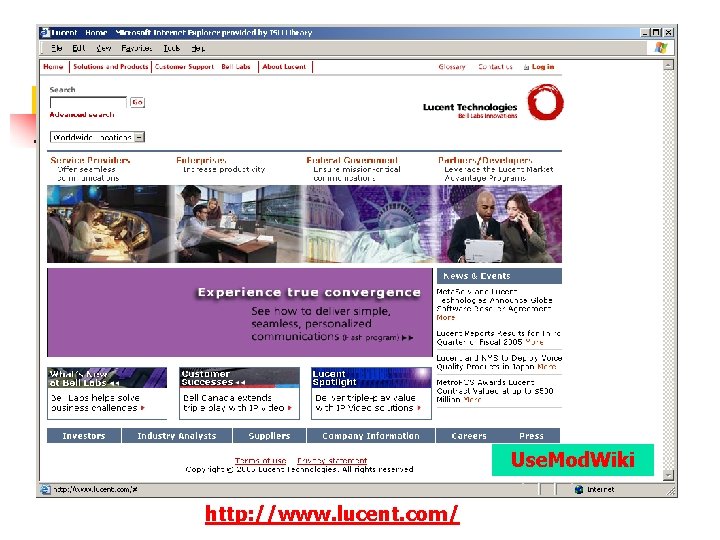Open the Glossary link

452,67
